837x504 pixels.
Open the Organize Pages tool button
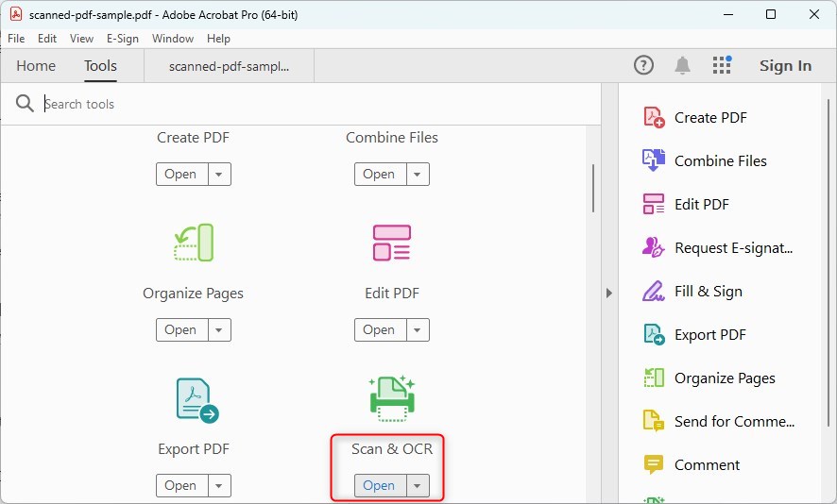(x=181, y=330)
